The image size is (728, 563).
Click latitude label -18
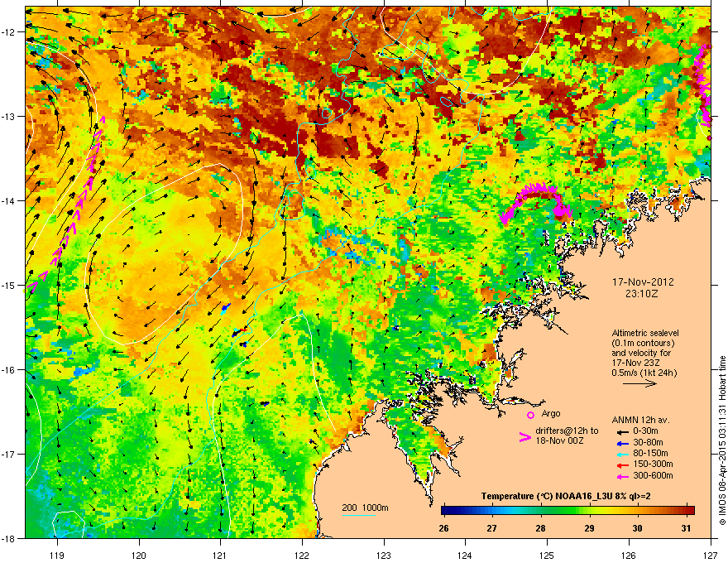pos(8,538)
